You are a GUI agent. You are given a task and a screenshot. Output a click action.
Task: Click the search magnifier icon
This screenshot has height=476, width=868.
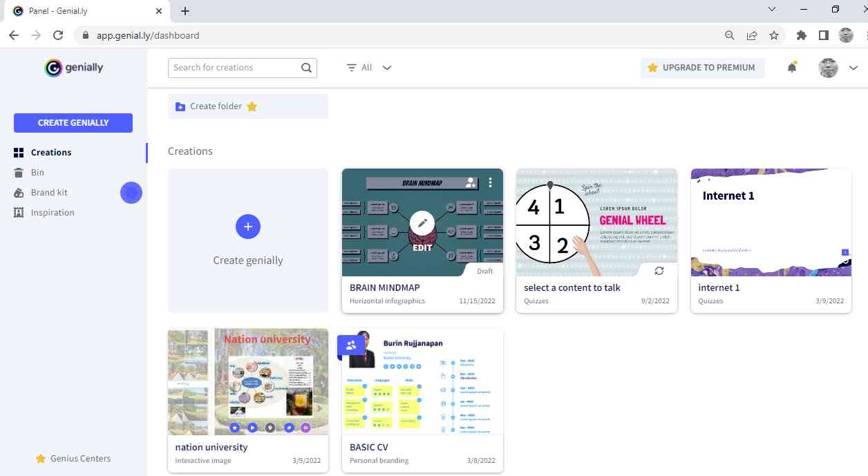pyautogui.click(x=307, y=68)
